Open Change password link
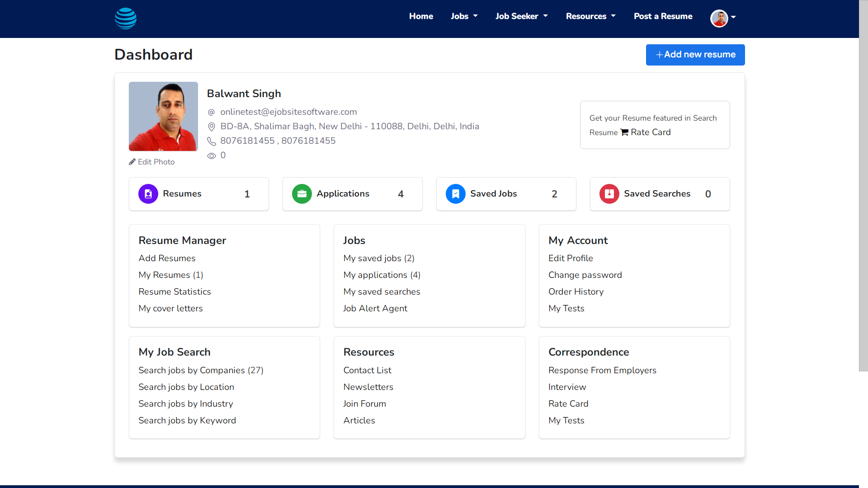Screen dimensions: 868x488 pos(585,275)
